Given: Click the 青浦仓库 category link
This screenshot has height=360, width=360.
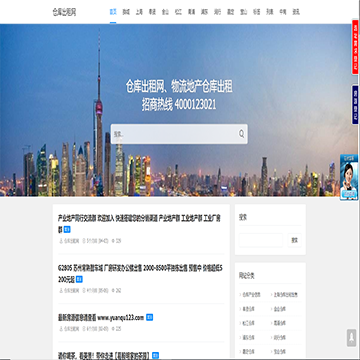Looking at the screenshot, I should (280, 323).
